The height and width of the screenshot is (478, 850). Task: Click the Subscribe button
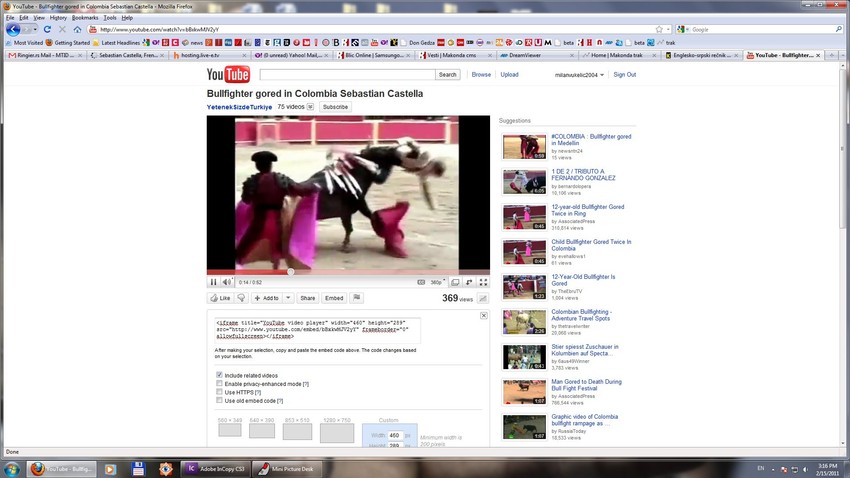[335, 106]
